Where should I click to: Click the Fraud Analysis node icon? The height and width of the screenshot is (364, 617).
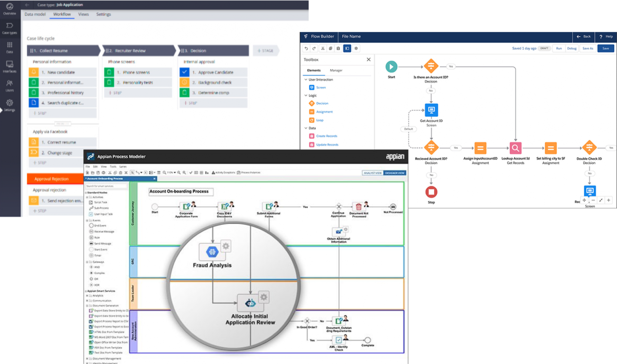click(212, 252)
